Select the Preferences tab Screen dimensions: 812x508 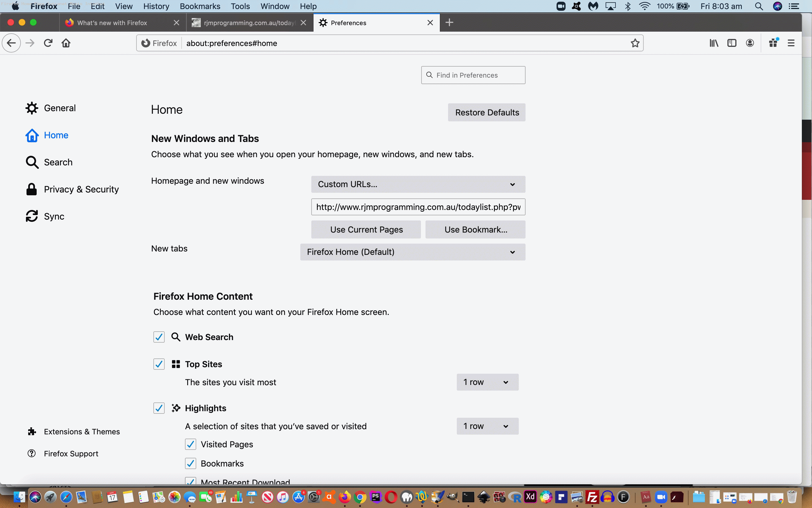tap(376, 23)
